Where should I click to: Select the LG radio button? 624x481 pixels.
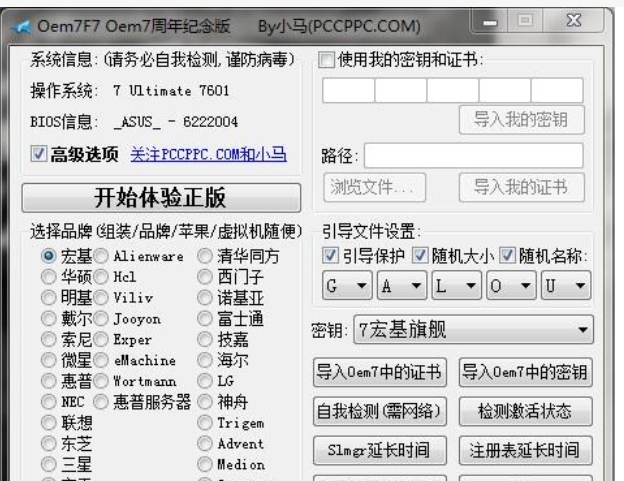(x=205, y=381)
